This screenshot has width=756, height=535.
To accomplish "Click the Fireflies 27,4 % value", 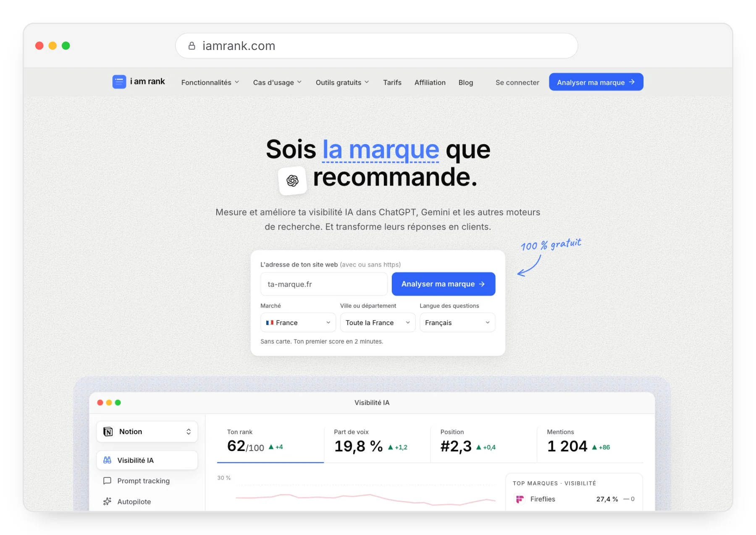I will pyautogui.click(x=607, y=499).
